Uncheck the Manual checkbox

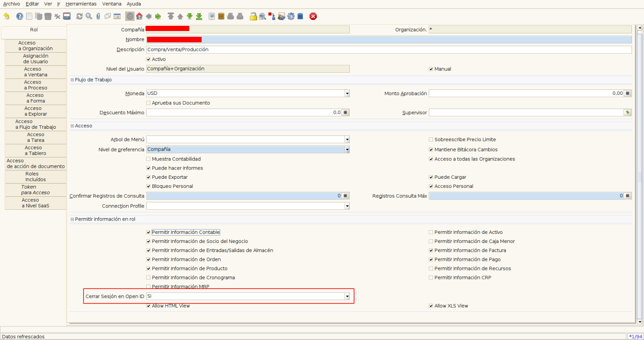[x=431, y=69]
